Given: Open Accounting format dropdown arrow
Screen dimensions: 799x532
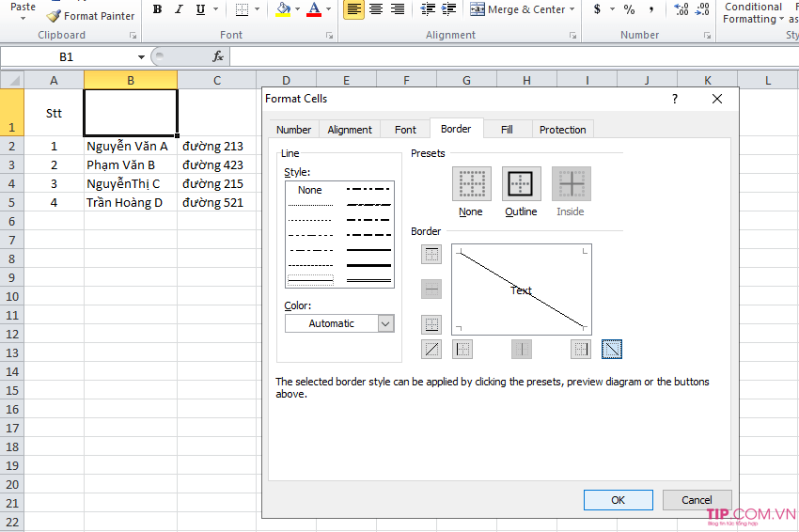Looking at the screenshot, I should [x=612, y=9].
